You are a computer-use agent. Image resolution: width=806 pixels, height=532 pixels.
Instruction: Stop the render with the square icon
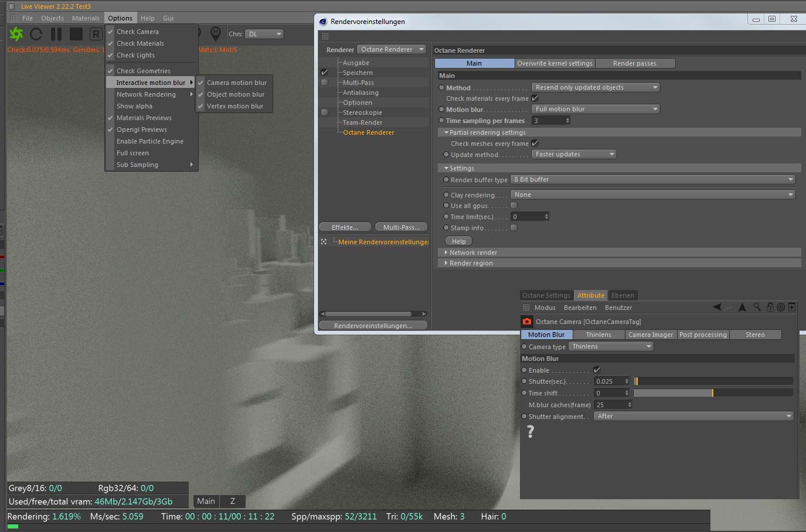[x=76, y=34]
